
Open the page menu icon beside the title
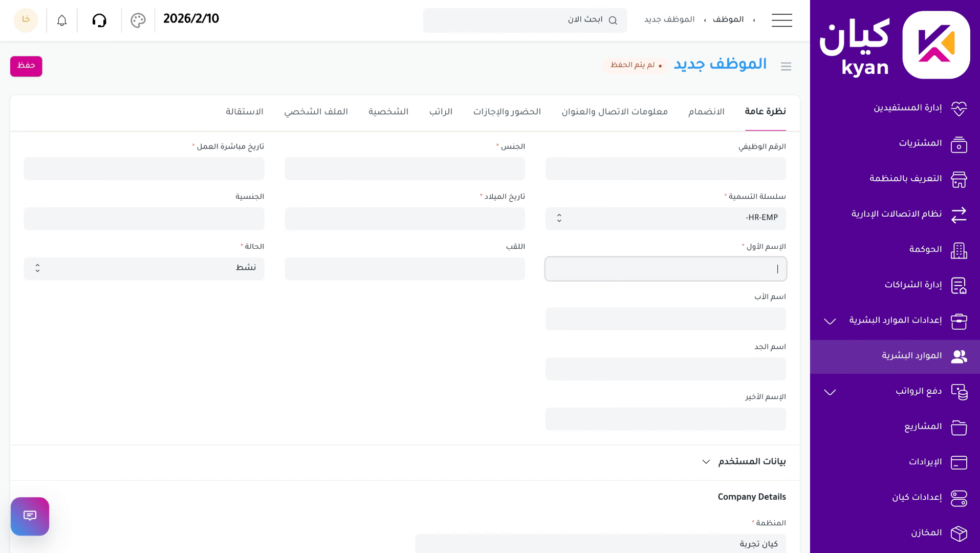786,67
